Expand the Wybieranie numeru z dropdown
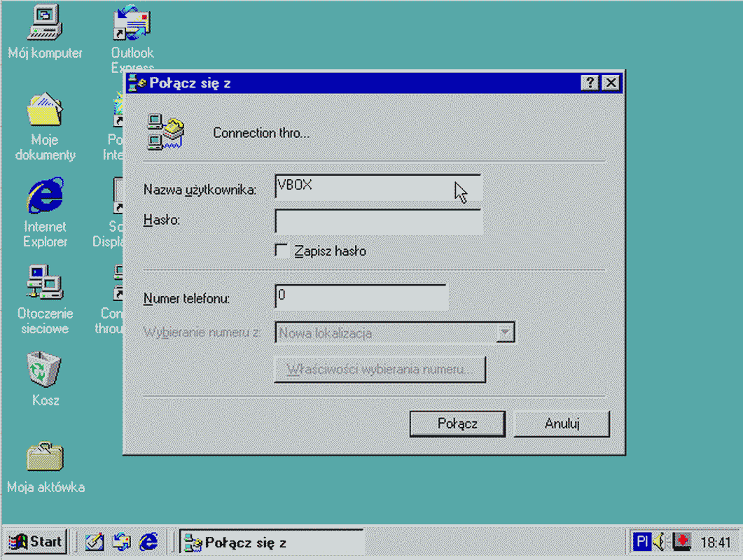The height and width of the screenshot is (560, 743). [505, 332]
